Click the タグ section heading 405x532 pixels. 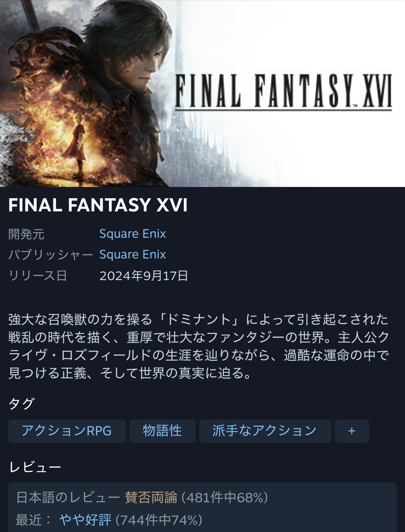(x=21, y=403)
